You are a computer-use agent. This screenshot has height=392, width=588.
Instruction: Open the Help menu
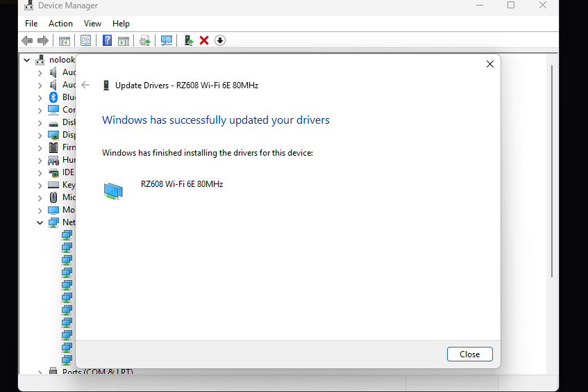(121, 24)
